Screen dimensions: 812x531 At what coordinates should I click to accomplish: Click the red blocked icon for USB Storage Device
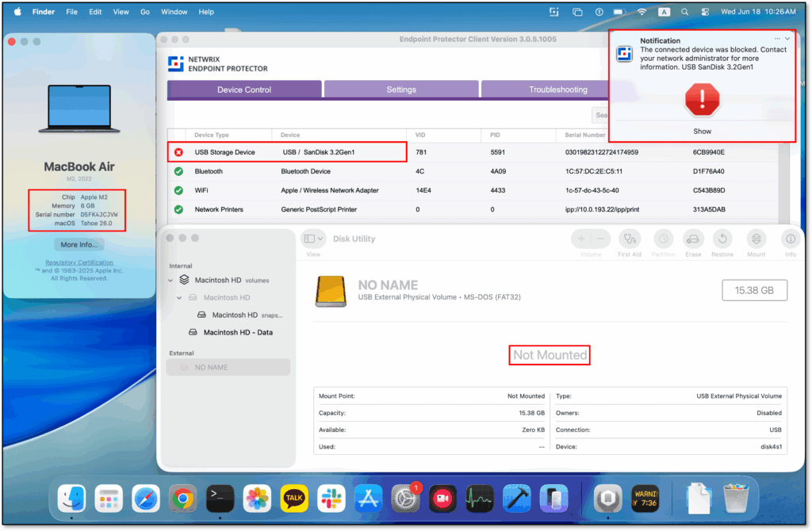point(178,152)
